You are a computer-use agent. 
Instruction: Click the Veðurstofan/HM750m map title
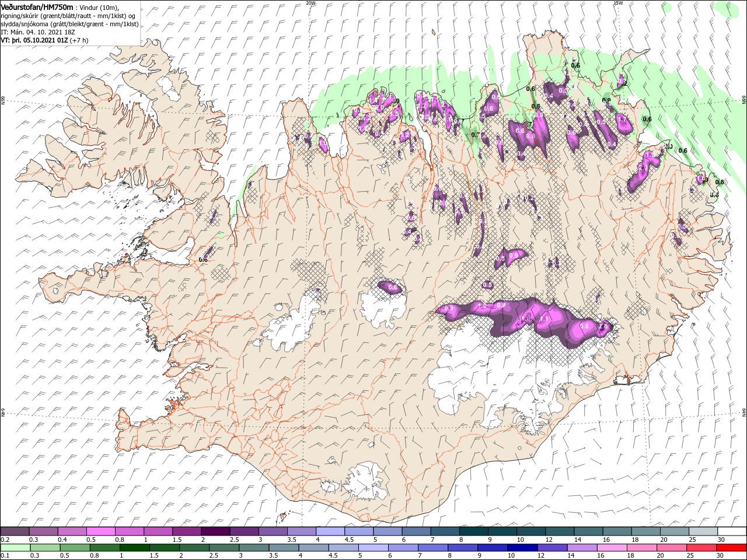click(37, 6)
